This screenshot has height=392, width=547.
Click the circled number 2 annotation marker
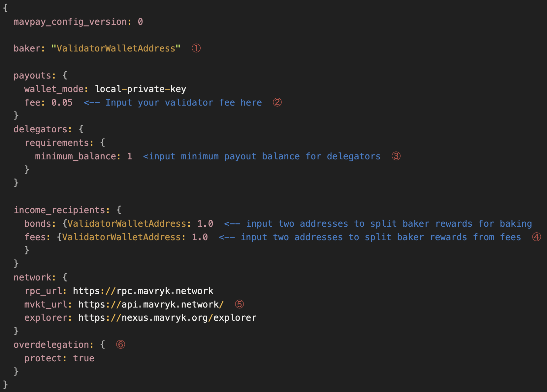[x=277, y=102]
